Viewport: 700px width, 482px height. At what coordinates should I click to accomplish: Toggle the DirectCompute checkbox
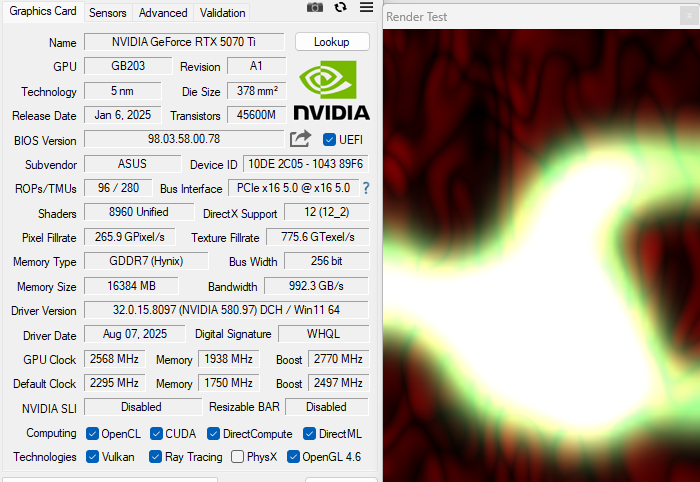(x=213, y=433)
